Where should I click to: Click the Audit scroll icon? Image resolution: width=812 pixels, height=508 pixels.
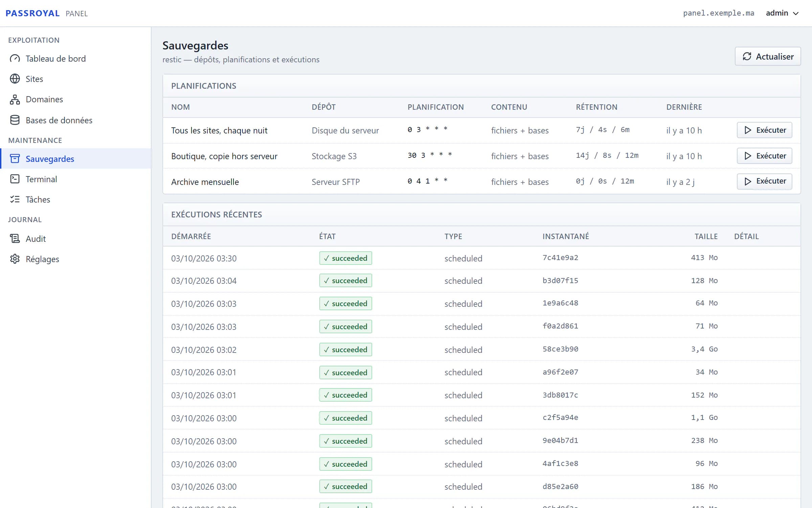point(15,239)
